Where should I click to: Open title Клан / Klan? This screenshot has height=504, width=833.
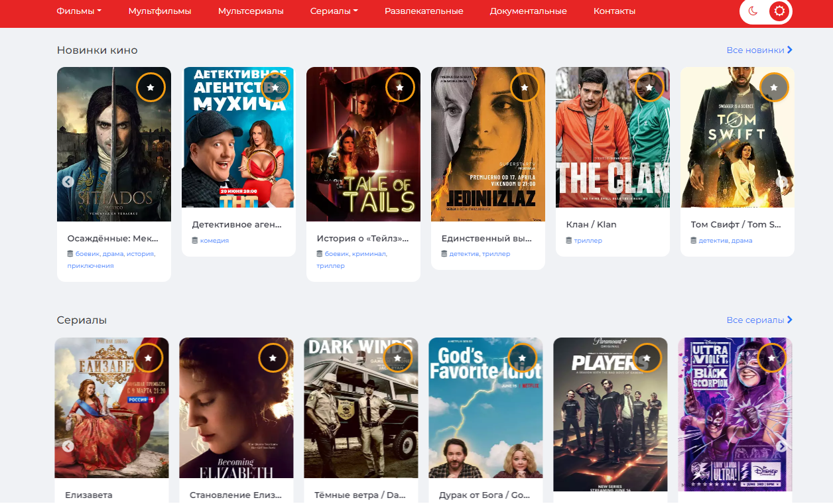tap(592, 225)
